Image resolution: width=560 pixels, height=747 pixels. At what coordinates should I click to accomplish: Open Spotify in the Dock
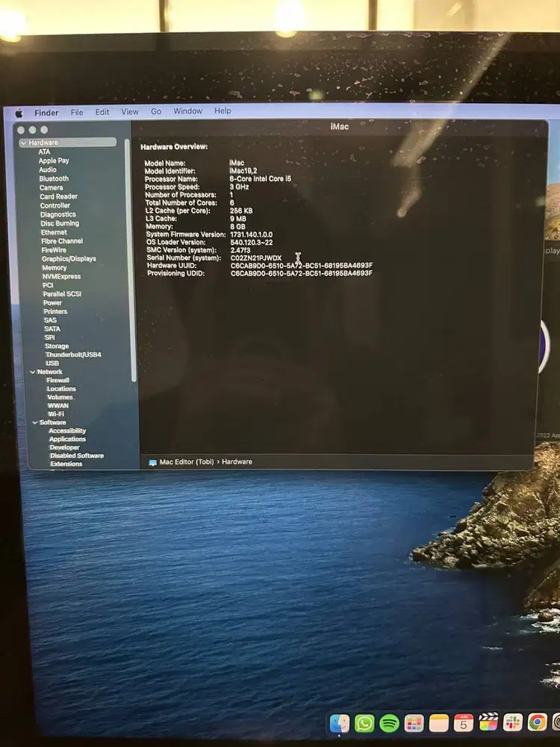(x=389, y=723)
